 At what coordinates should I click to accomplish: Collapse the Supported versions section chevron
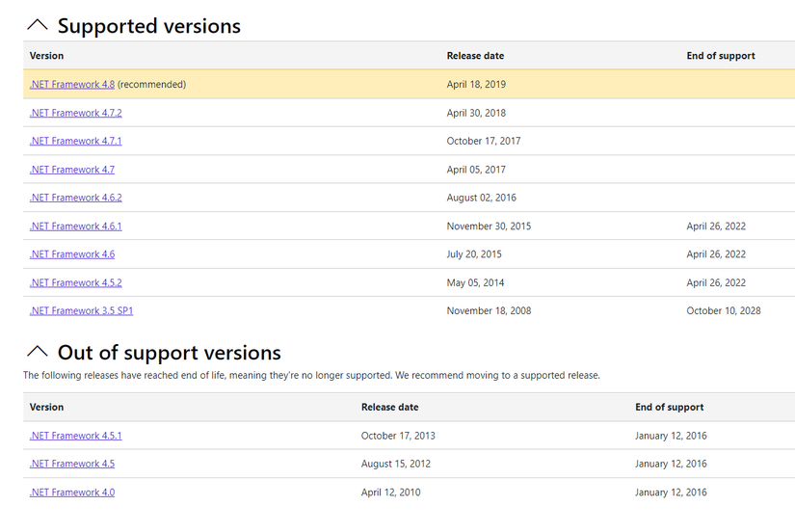[38, 26]
